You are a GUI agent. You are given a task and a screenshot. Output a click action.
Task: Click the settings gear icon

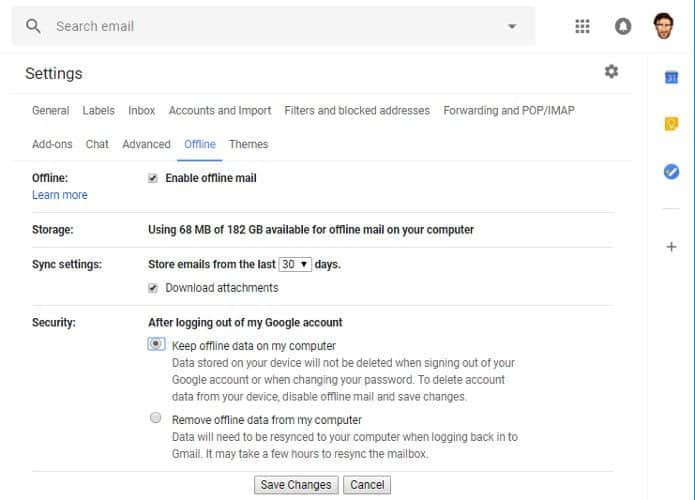pos(611,71)
